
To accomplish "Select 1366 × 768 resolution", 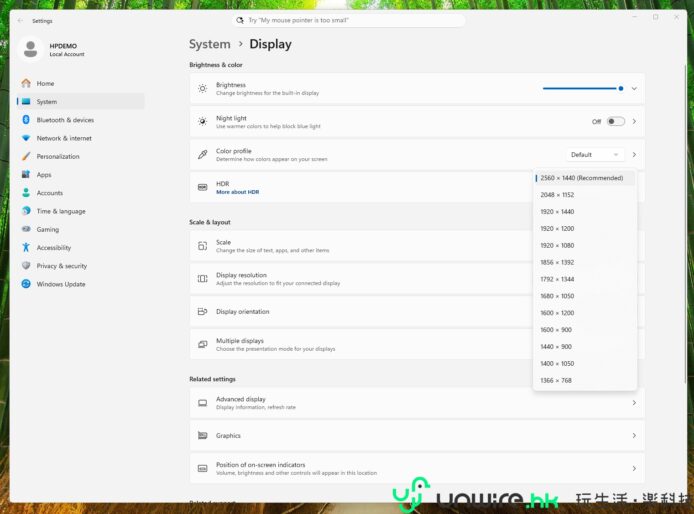I will pyautogui.click(x=585, y=380).
